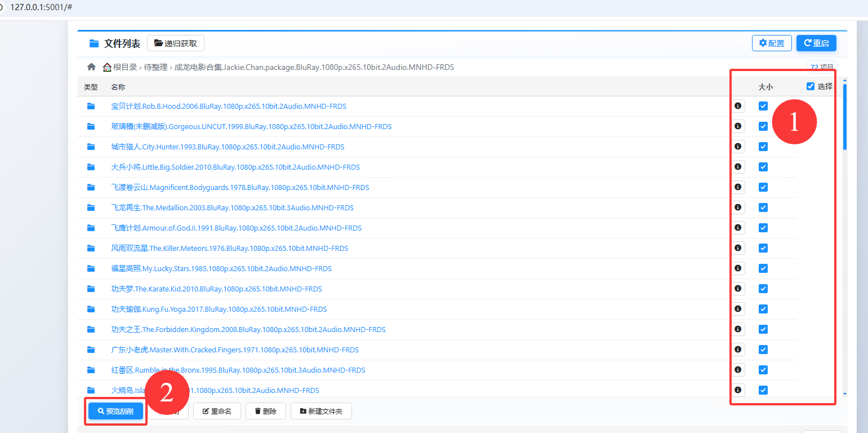This screenshot has width=868, height=433.
Task: Open info for 城市猎人 City Hunter folder
Action: 738,147
